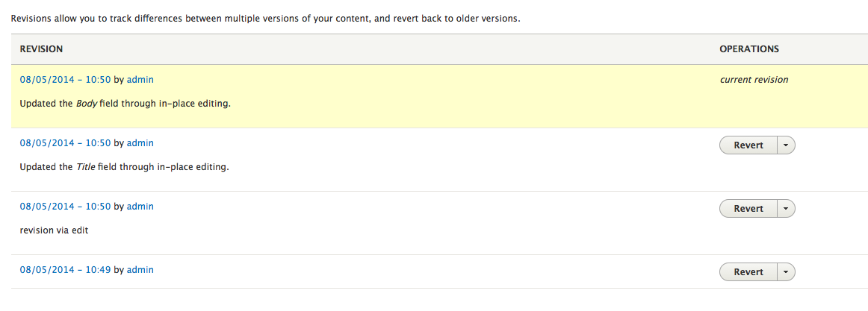This screenshot has width=868, height=311.
Task: Click admin link in 'revision via edit' row
Action: [140, 206]
